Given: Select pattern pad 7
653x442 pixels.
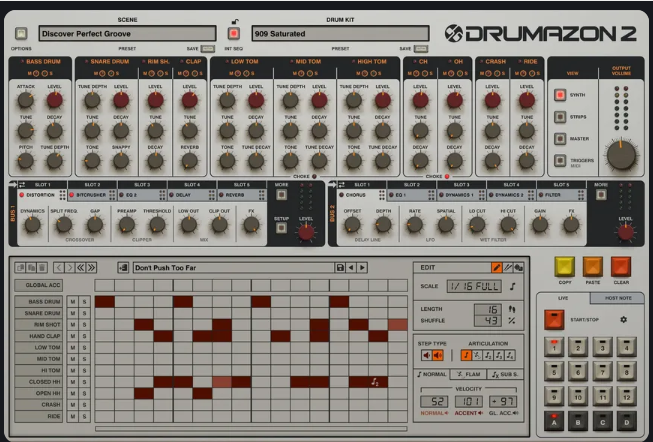Looking at the screenshot, I should [x=602, y=372].
